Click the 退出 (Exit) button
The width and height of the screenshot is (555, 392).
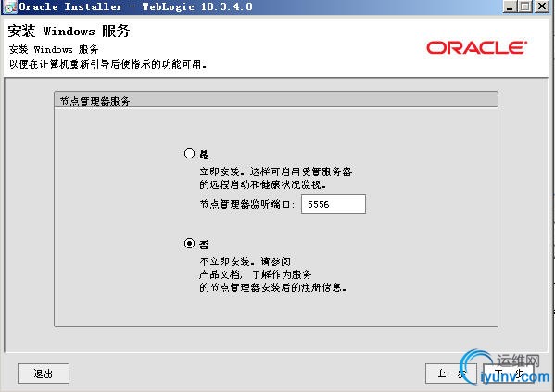44,373
